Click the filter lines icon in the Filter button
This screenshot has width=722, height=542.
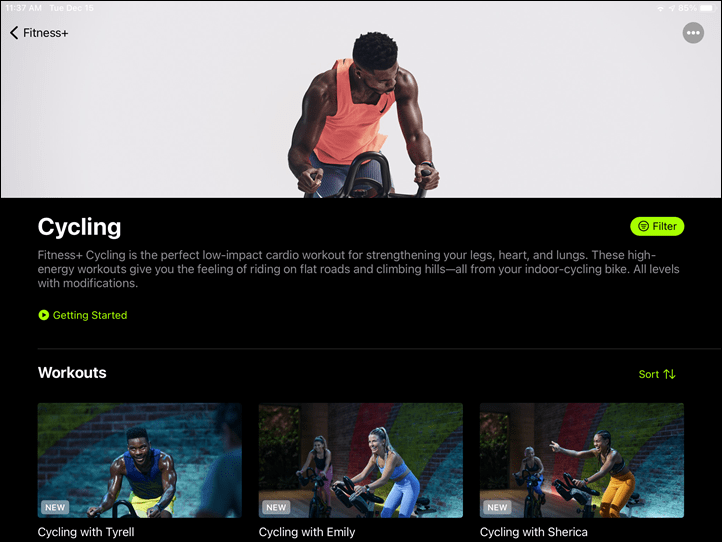(x=643, y=226)
